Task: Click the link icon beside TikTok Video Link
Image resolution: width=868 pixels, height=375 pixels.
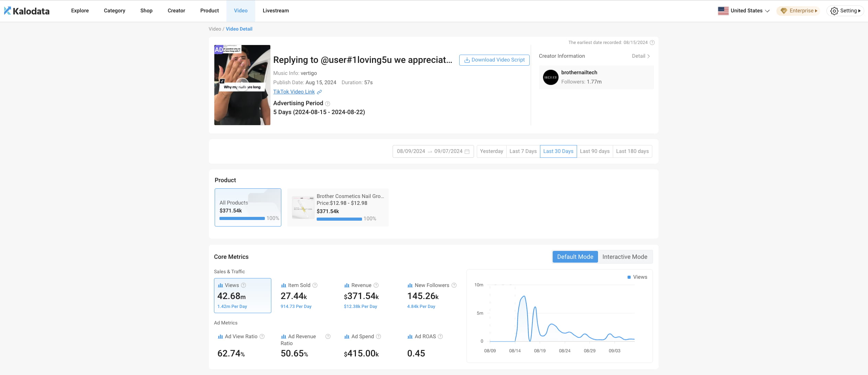Action: coord(319,92)
